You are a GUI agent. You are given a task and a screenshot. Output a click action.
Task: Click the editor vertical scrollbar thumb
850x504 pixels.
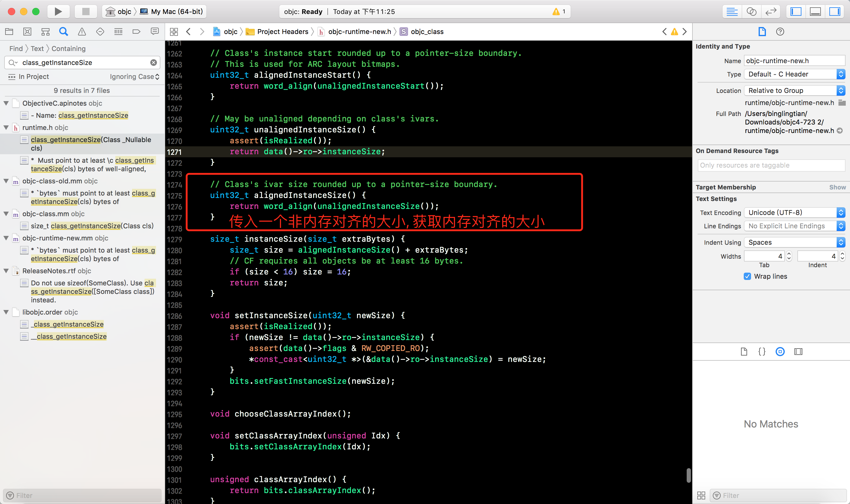(688, 475)
